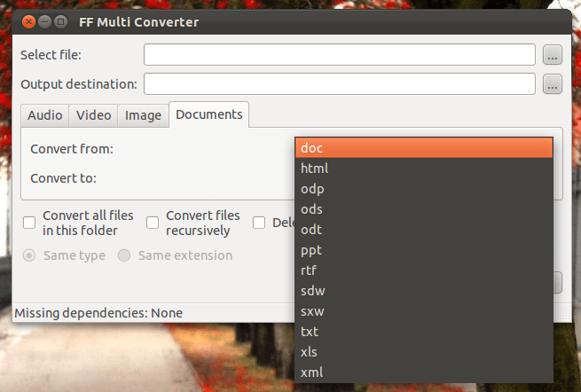The height and width of the screenshot is (392, 581).
Task: Toggle Convert files recursively checkbox
Action: 153,223
